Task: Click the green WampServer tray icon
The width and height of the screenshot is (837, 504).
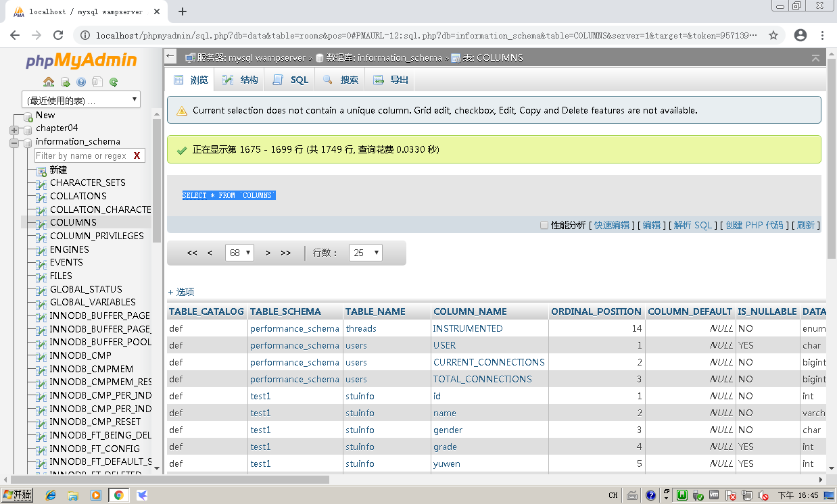Action: [x=683, y=495]
